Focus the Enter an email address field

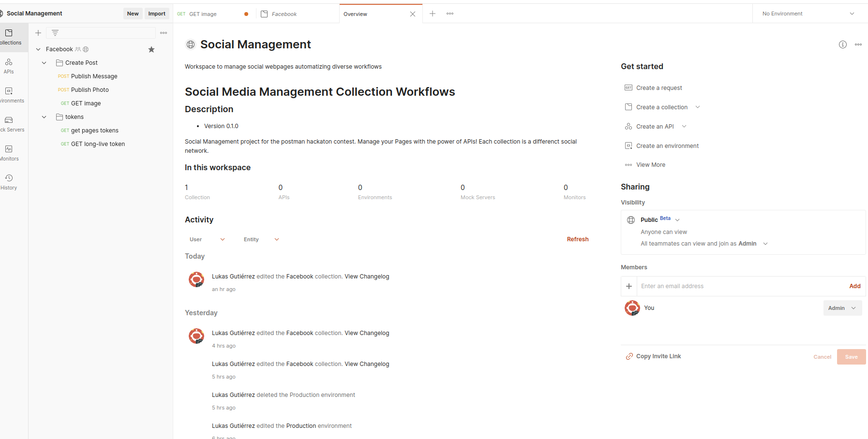point(740,286)
